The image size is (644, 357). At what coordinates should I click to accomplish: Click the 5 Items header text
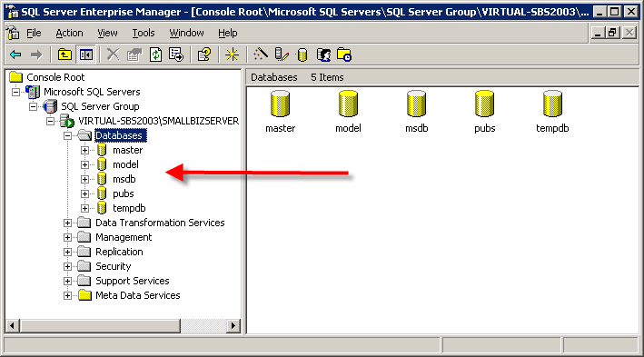327,77
